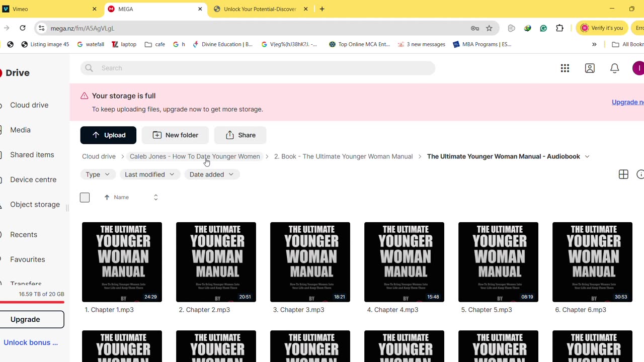Image resolution: width=644 pixels, height=362 pixels.
Task: Open Recents in sidebar
Action: click(24, 235)
